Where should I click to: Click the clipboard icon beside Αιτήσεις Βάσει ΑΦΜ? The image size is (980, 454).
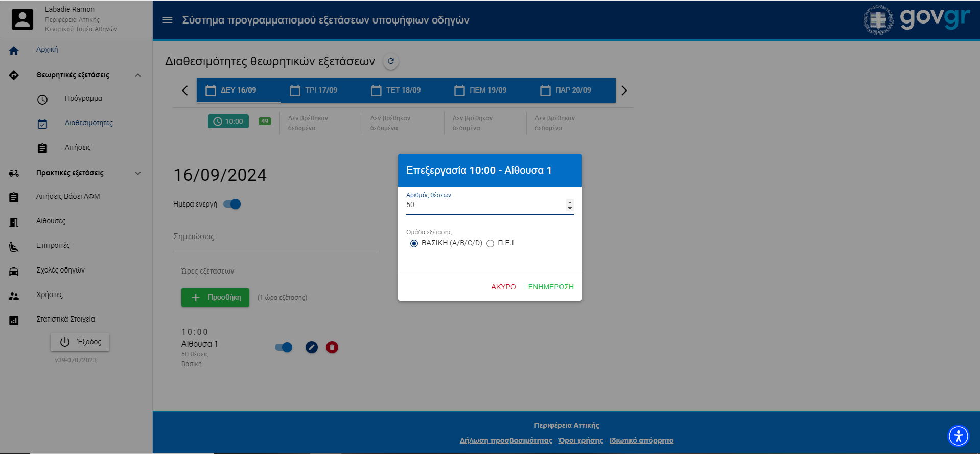point(14,197)
